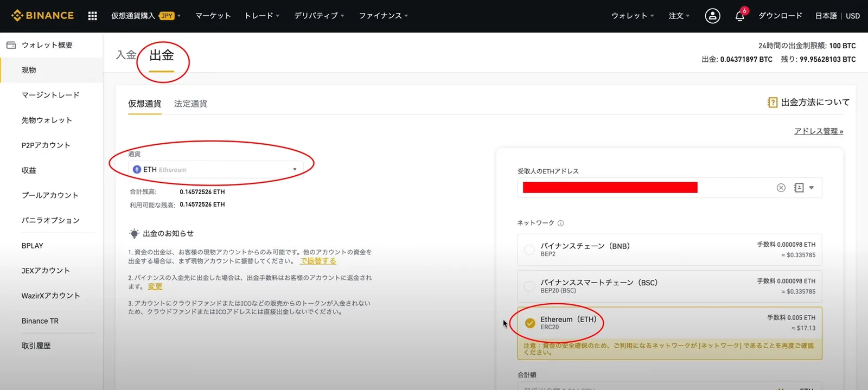The width and height of the screenshot is (868, 390).
Task: Open the アドレス管理 link
Action: point(819,131)
